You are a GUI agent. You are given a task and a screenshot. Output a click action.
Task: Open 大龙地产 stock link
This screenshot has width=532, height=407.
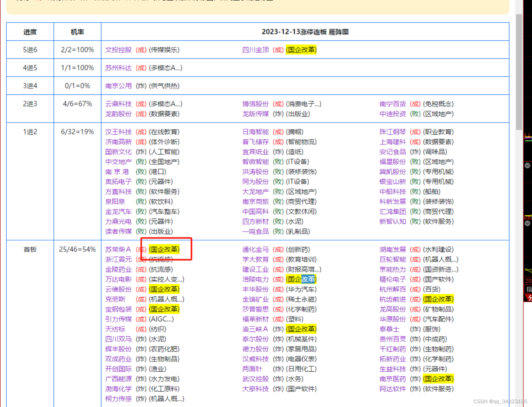(x=256, y=191)
